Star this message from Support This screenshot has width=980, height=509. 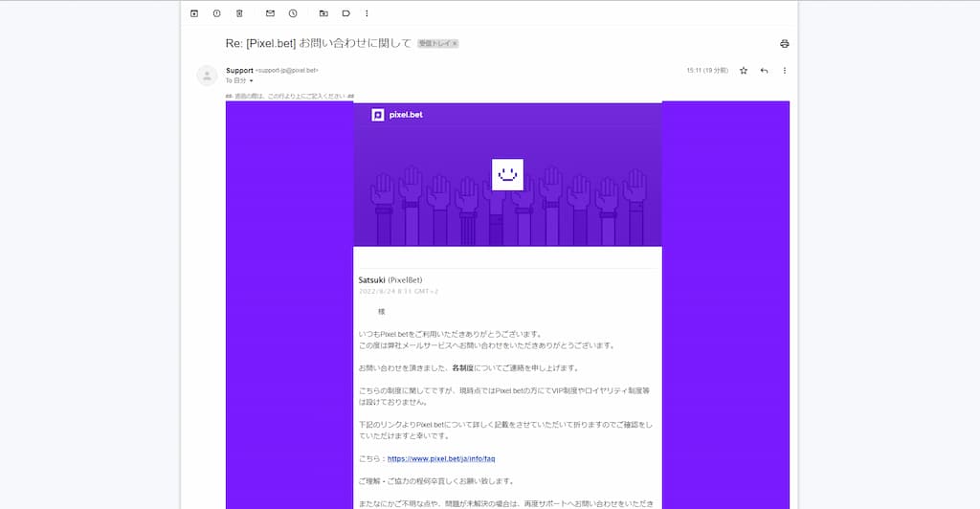pyautogui.click(x=743, y=71)
